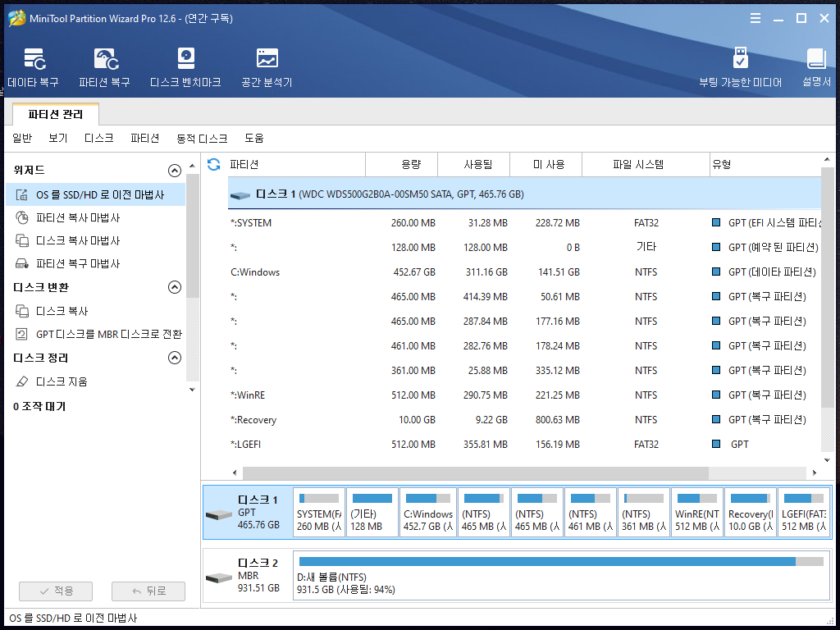Open the 설명서 manual icon
This screenshot has width=840, height=630.
(816, 67)
